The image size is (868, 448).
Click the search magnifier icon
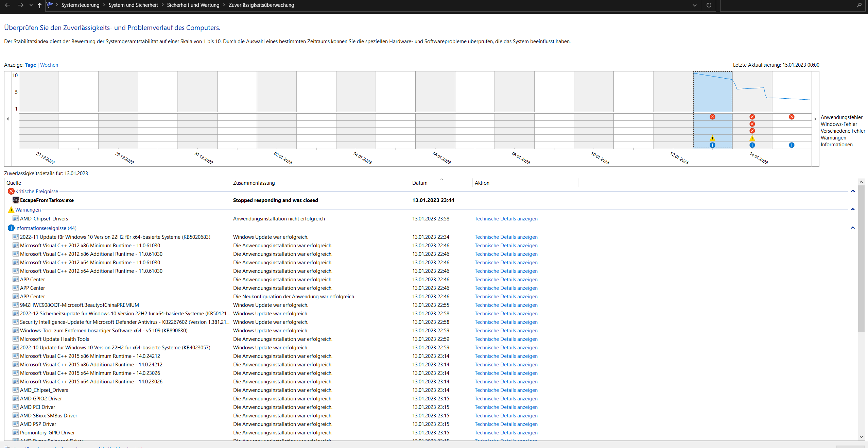pos(859,5)
